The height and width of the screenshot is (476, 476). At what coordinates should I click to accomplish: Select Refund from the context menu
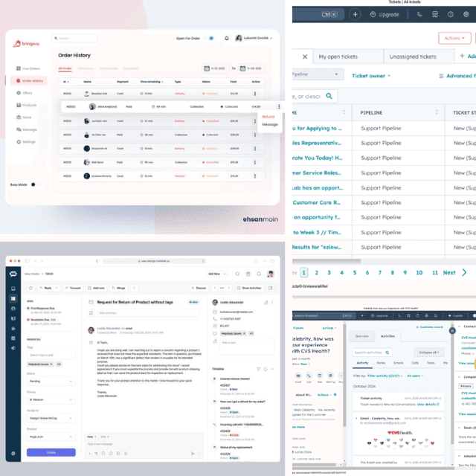point(268,116)
